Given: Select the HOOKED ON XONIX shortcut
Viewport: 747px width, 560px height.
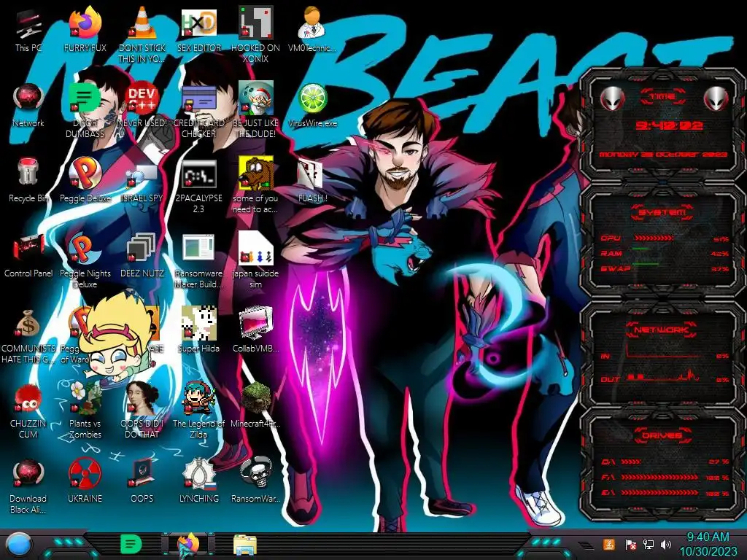Looking at the screenshot, I should (x=255, y=23).
